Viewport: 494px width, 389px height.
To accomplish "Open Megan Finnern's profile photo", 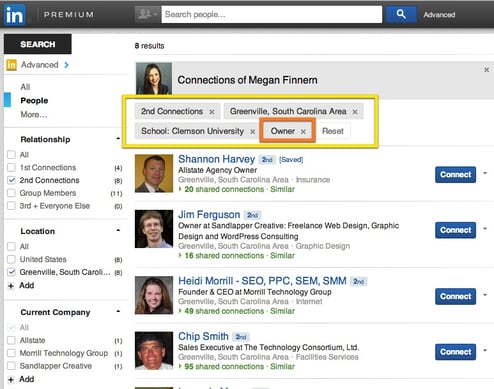I will point(154,79).
